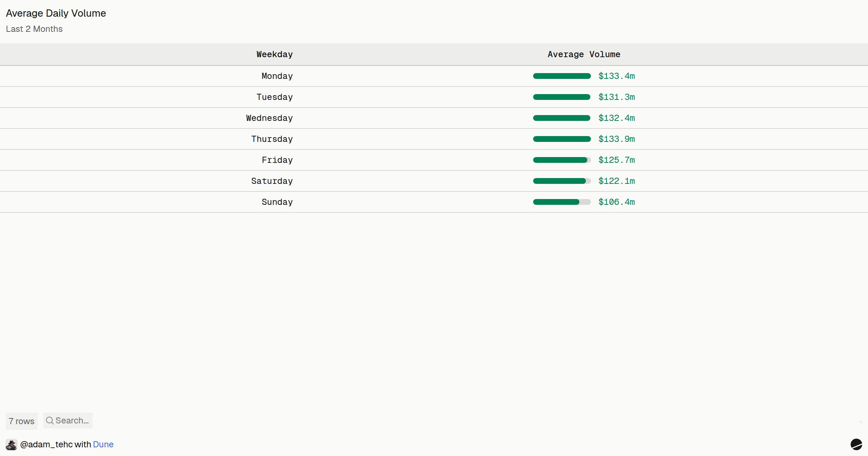Select the Saturday cell
Screen dimensions: 868x456
coord(272,181)
